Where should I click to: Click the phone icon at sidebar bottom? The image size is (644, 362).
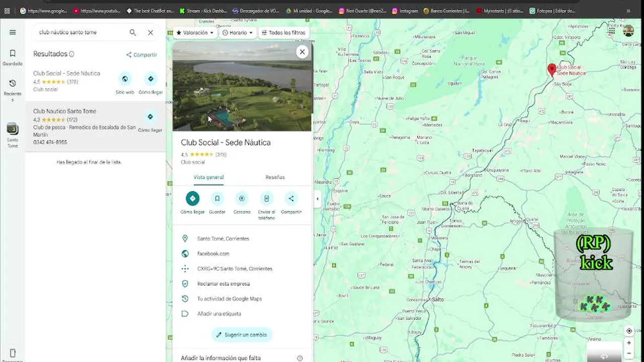pyautogui.click(x=13, y=352)
